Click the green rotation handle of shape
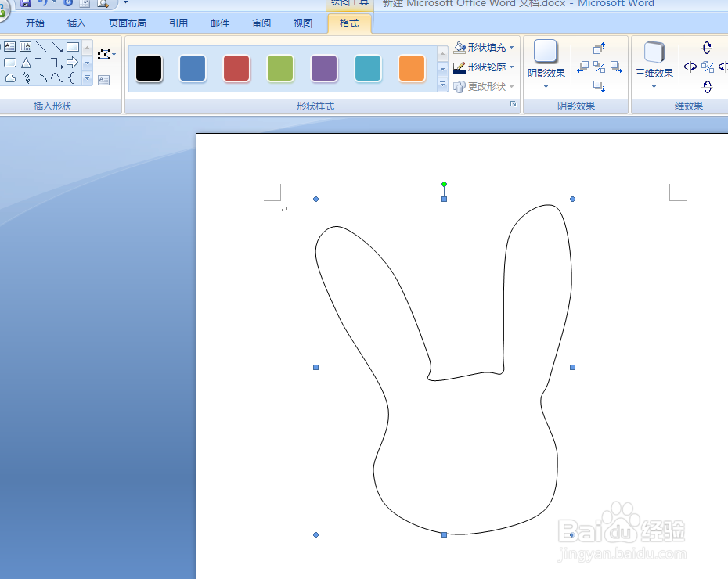Viewport: 728px width, 579px height. click(445, 184)
